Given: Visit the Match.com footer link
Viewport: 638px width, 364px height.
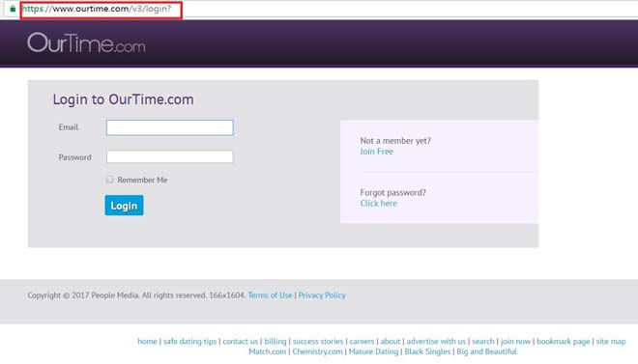Looking at the screenshot, I should pyautogui.click(x=268, y=351).
